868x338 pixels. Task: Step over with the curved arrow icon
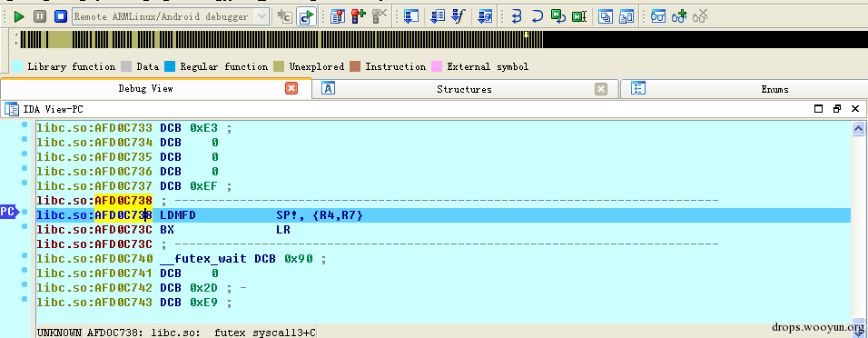click(x=537, y=16)
